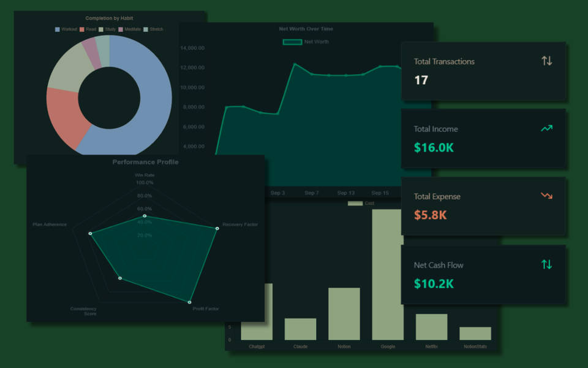Click the 6,000.00 y-axis label
Image resolution: width=588 pixels, height=368 pixels.
tap(194, 127)
